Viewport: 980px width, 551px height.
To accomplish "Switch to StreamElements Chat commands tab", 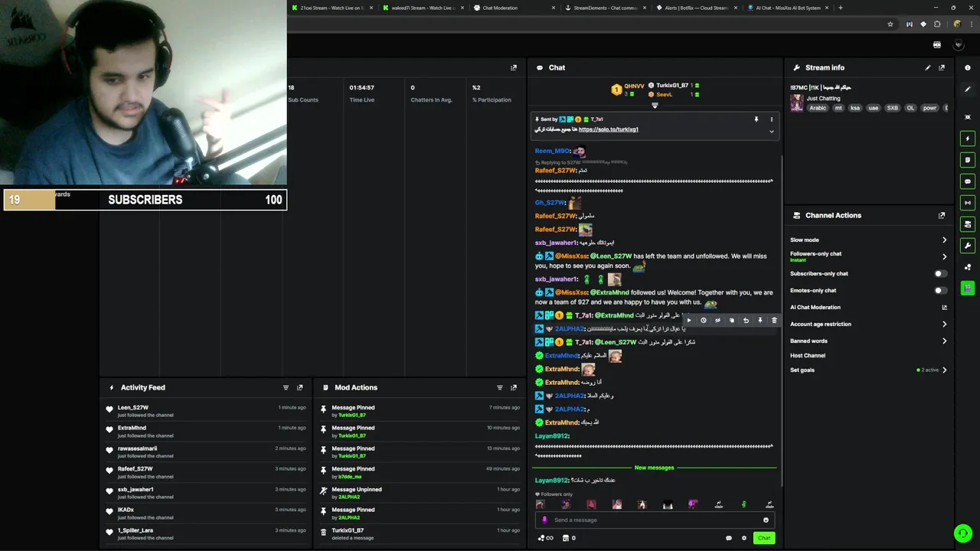I will point(604,8).
